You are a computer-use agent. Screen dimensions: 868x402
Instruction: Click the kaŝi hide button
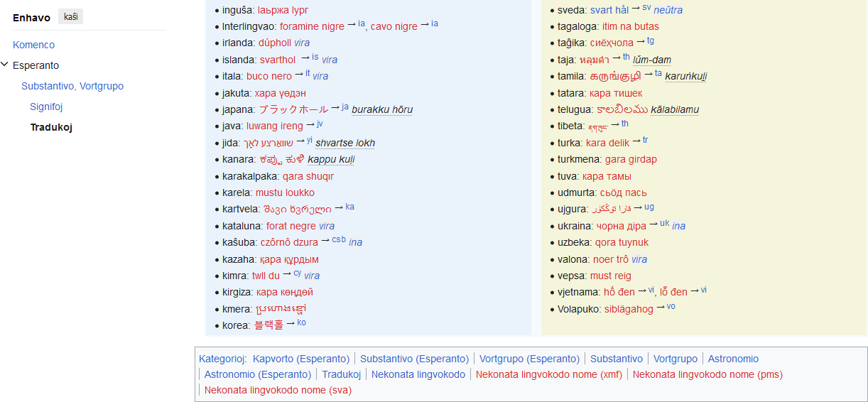point(71,16)
